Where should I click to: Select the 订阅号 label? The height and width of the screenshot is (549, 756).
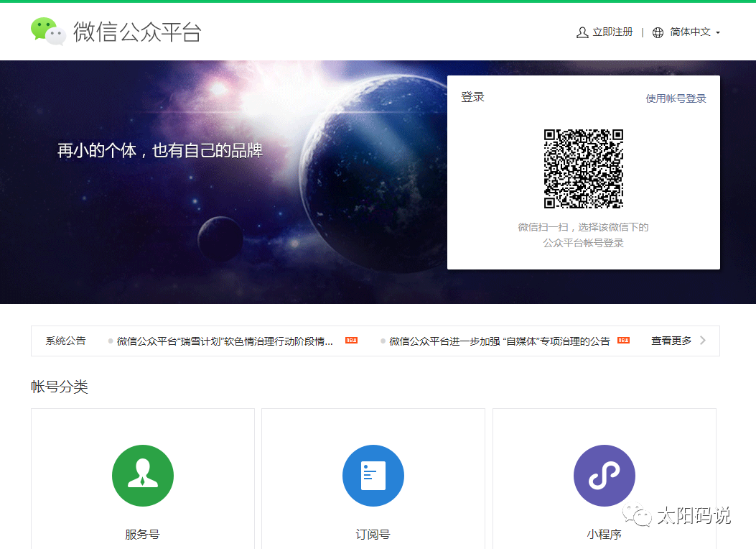click(x=373, y=534)
